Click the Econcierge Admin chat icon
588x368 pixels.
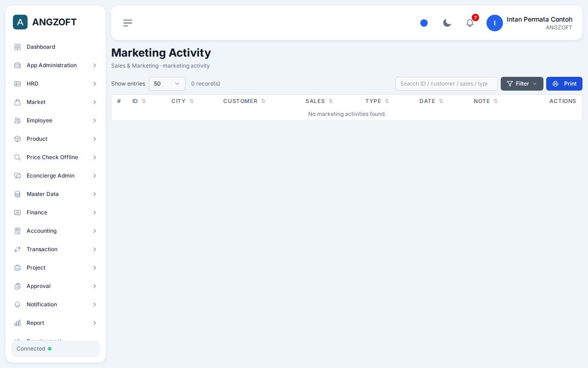[17, 176]
